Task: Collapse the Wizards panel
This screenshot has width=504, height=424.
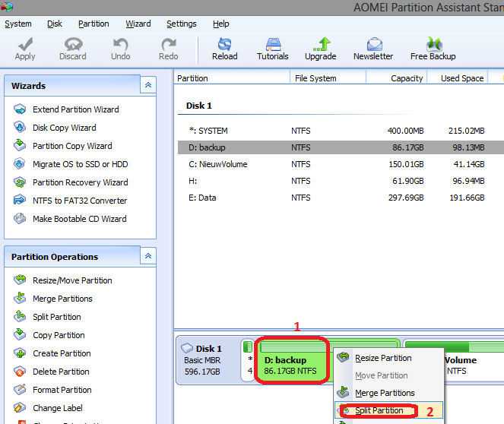Action: [x=148, y=85]
